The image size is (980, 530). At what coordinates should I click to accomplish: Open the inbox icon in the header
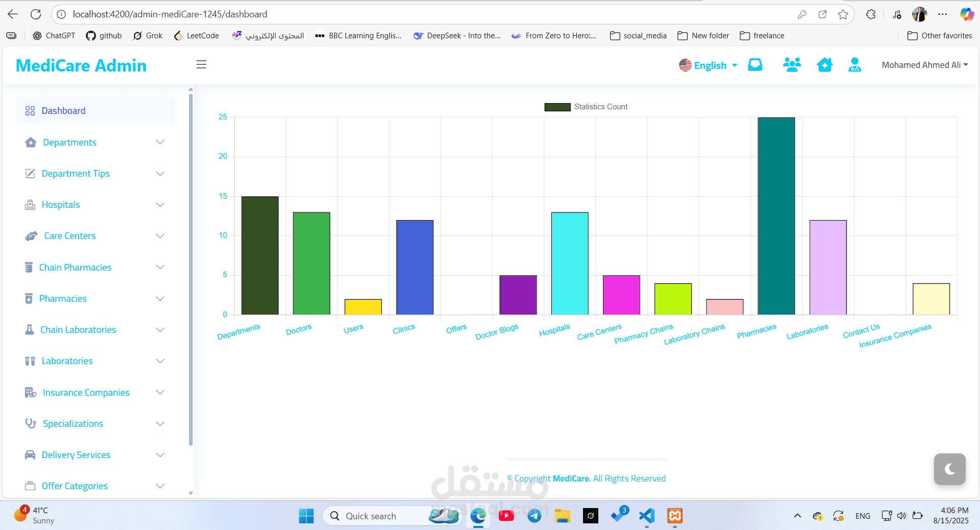click(x=755, y=65)
